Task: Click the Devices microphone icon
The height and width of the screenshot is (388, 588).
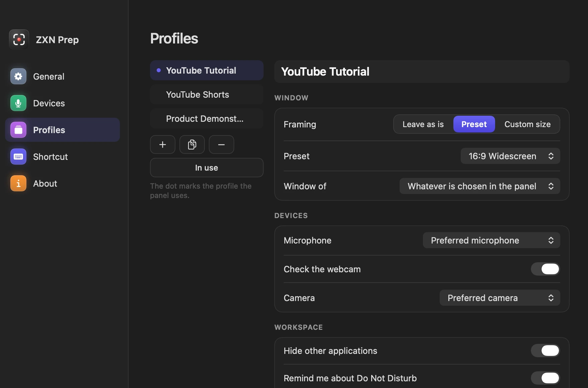Action: [18, 103]
